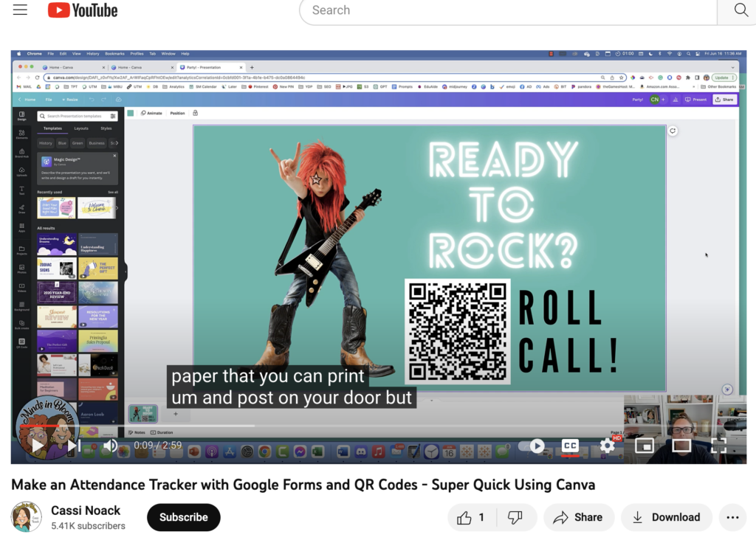Turn off closed captions with CC button
The width and height of the screenshot is (756, 543).
tap(570, 446)
